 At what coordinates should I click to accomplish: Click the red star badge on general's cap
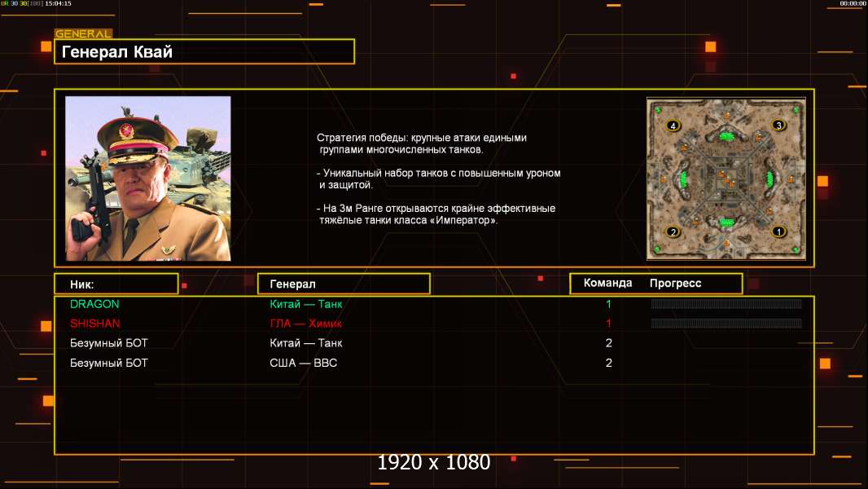tap(127, 132)
